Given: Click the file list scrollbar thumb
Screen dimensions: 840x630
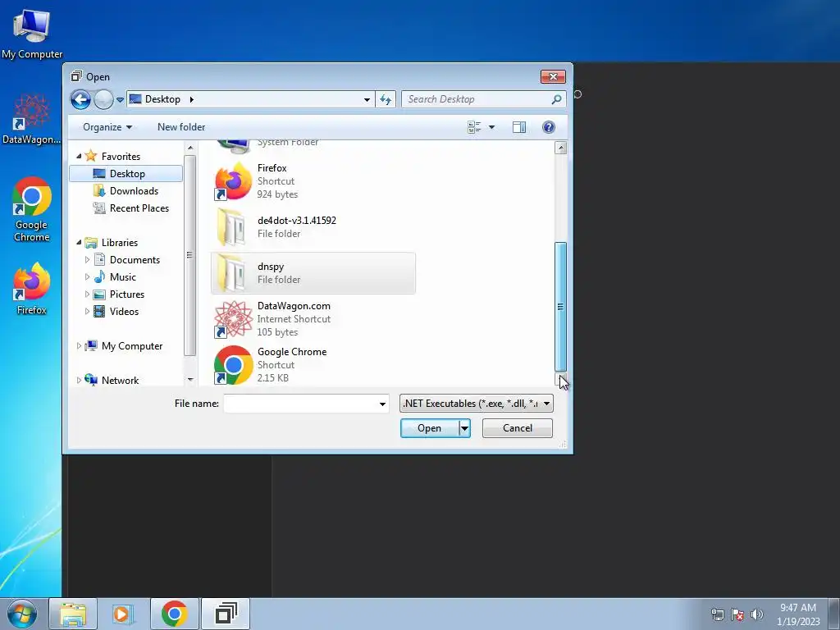Looking at the screenshot, I should point(561,307).
